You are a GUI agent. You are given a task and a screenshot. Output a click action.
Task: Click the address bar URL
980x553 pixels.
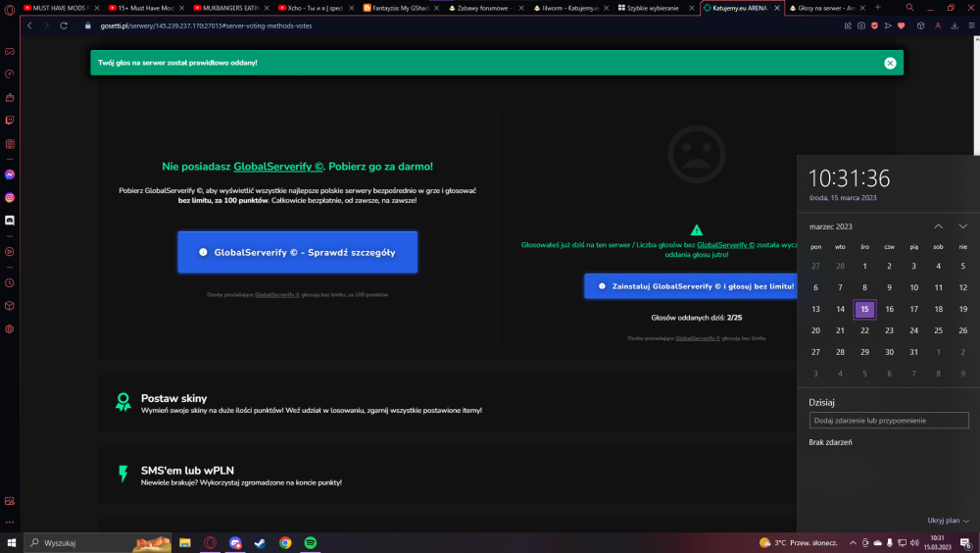206,25
